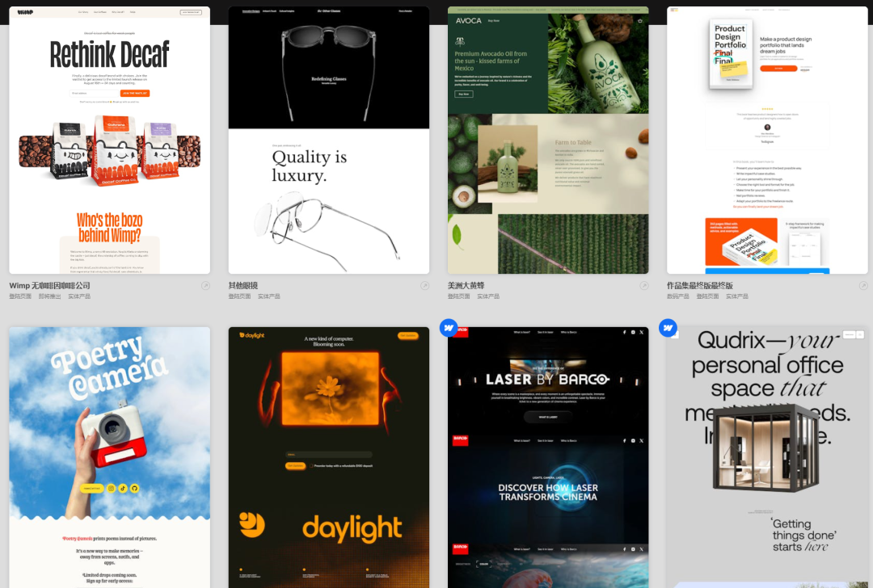Open the Avoca avocado oil thumbnail
The width and height of the screenshot is (873, 588).
[548, 141]
